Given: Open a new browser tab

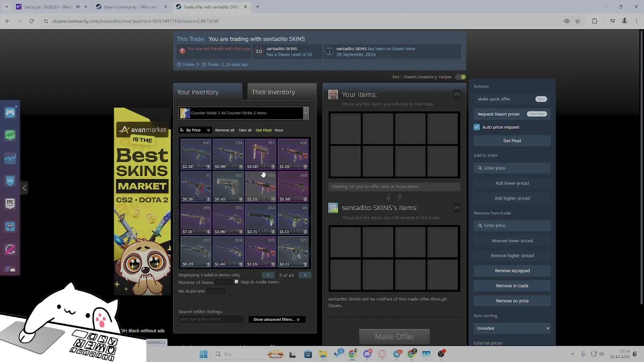Looking at the screenshot, I should [258, 7].
